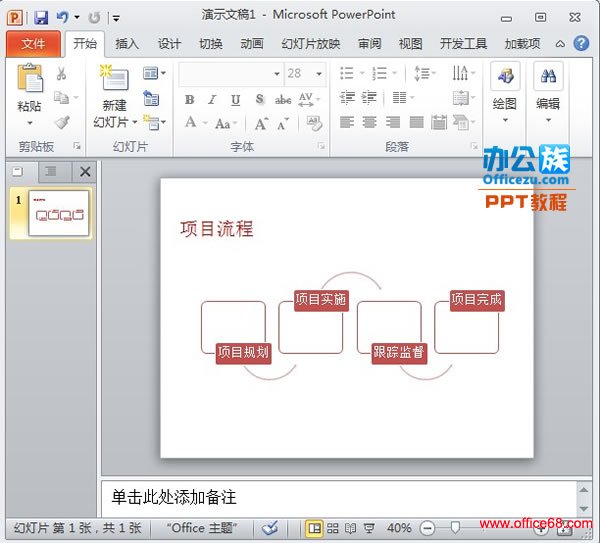The image size is (600, 543).
Task: Click the Reset slide icon
Action: 152,98
